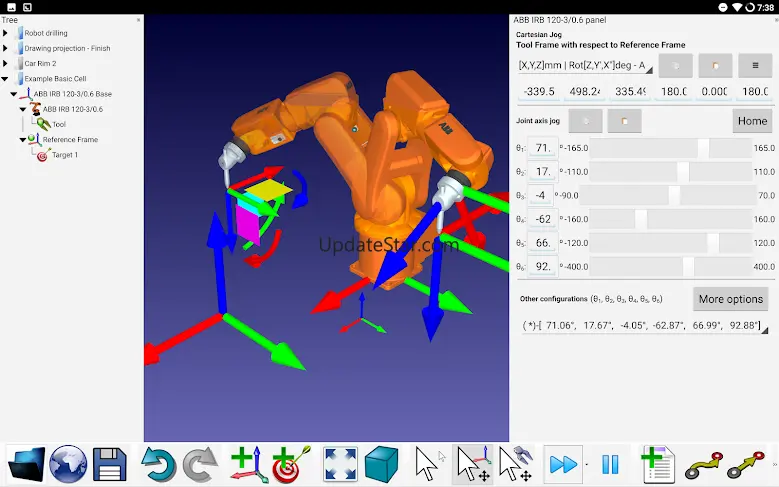The height and width of the screenshot is (487, 779).
Task: Click the θ1 joint axis slider
Action: click(670, 148)
